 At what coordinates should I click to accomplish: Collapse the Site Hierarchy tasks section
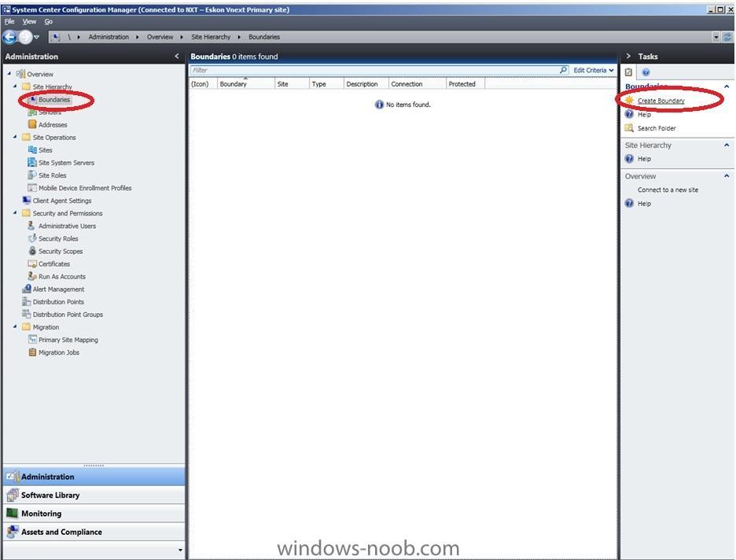727,145
